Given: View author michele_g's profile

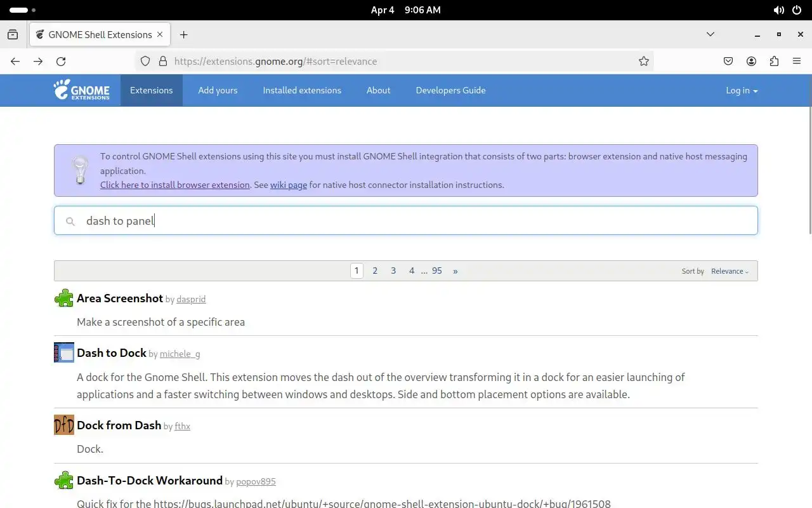Looking at the screenshot, I should [x=180, y=354].
